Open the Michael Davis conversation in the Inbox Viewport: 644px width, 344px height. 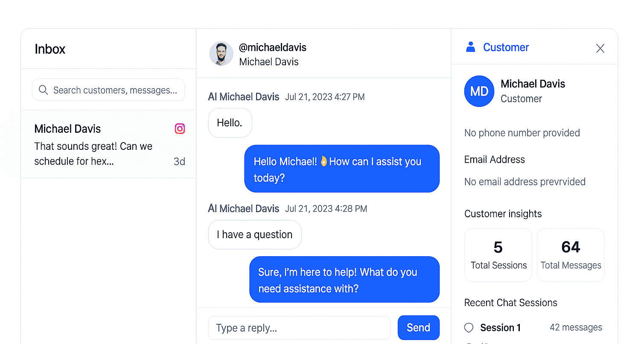108,144
